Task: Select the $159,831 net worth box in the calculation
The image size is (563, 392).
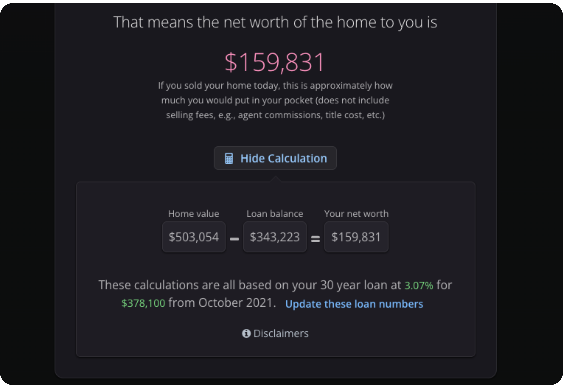Action: point(356,237)
